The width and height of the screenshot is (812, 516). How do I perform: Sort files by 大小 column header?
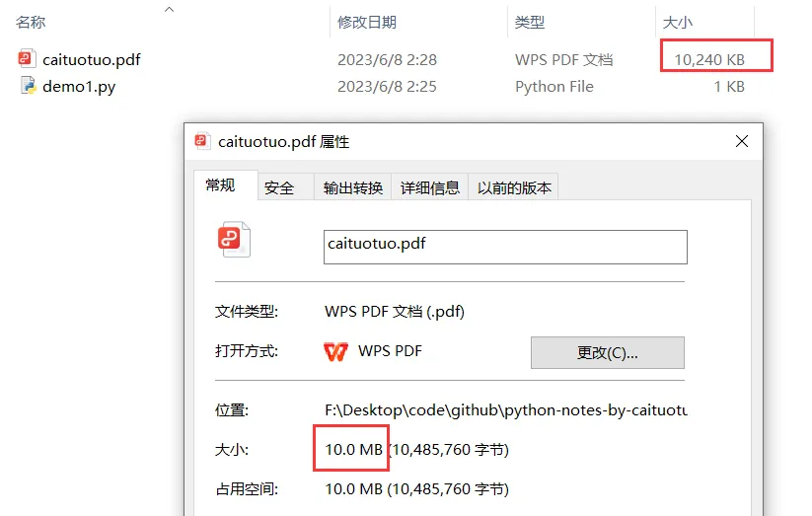678,23
